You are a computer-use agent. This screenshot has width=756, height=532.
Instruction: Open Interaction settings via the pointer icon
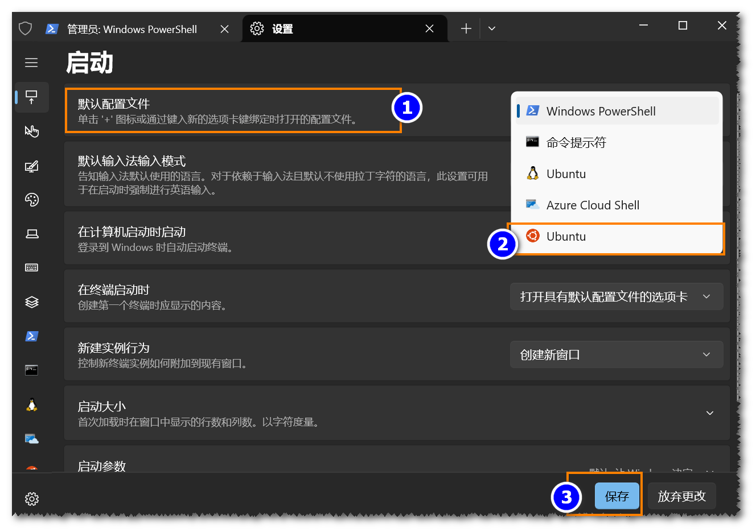(32, 131)
